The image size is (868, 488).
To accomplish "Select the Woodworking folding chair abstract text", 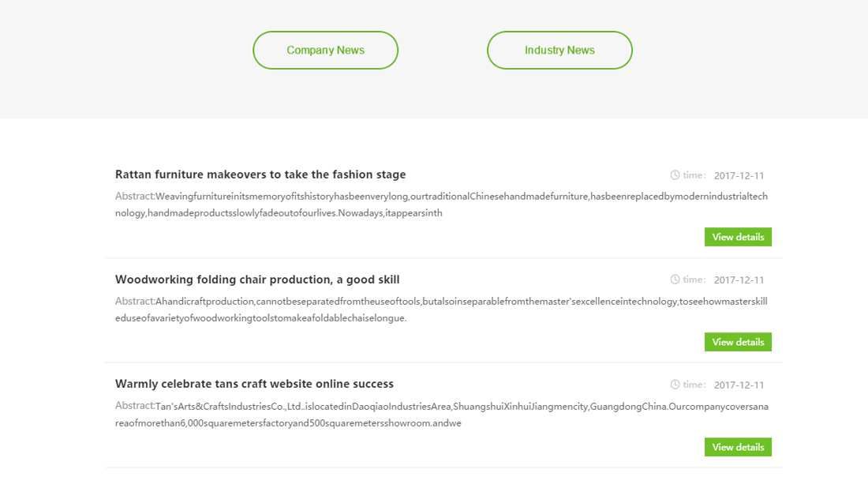I will 441,310.
